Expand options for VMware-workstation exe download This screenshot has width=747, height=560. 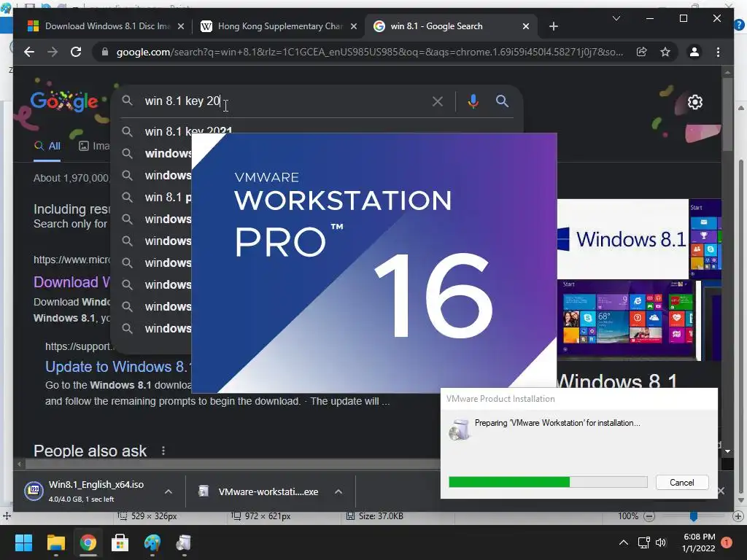click(338, 491)
